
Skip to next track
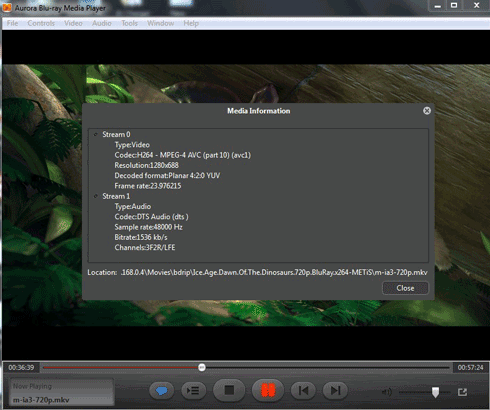[x=335, y=390]
